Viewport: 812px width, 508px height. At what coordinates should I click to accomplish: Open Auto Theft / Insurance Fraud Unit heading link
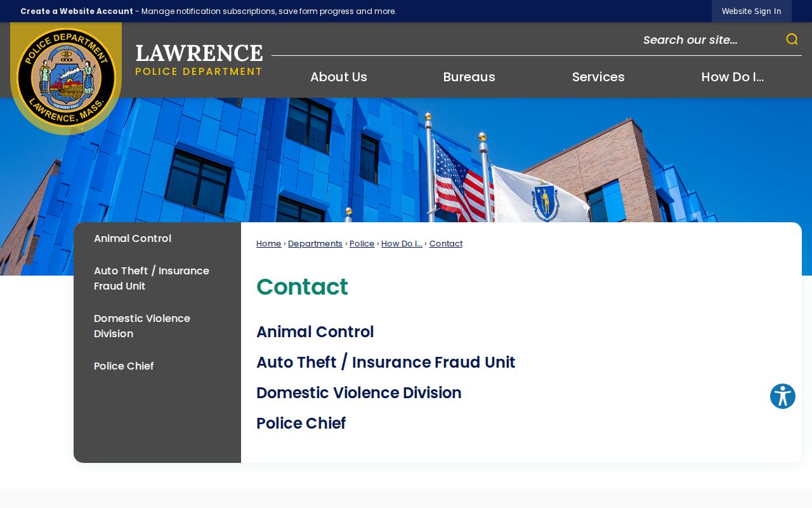(386, 363)
